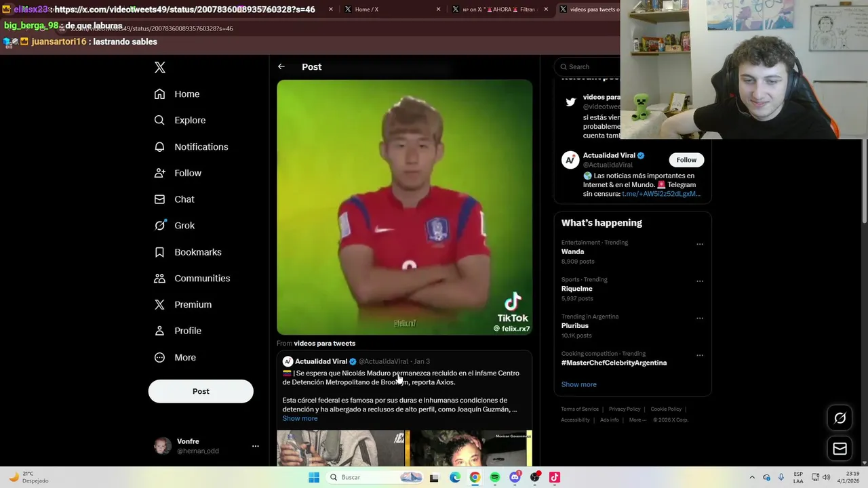Screen dimensions: 868x488
Task: Close the Home / X browser tab
Action: pos(438,9)
